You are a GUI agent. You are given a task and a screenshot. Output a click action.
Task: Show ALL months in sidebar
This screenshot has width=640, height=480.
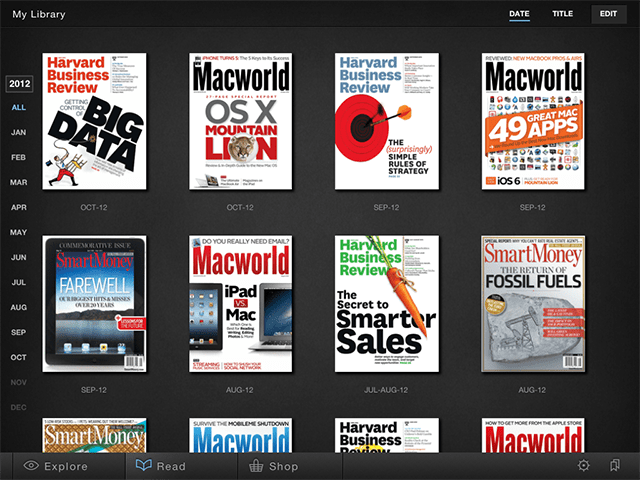click(x=19, y=107)
